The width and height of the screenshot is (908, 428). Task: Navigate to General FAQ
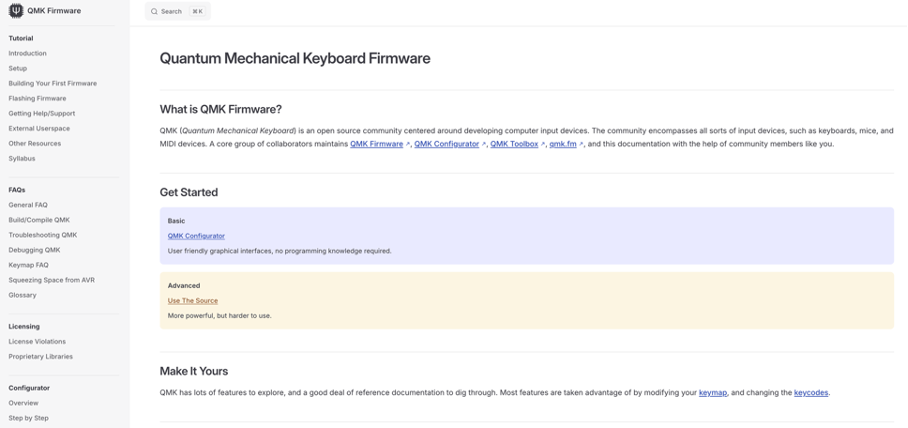coord(28,205)
